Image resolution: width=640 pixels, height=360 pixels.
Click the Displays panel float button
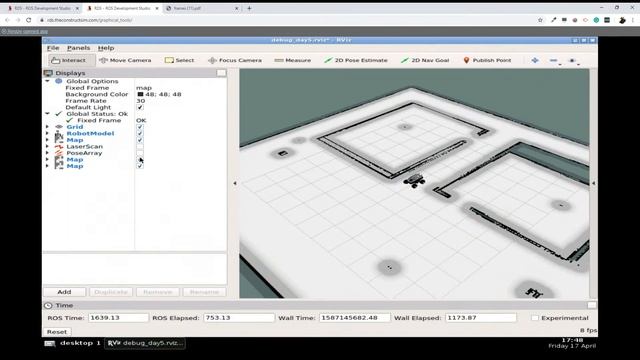coord(221,73)
